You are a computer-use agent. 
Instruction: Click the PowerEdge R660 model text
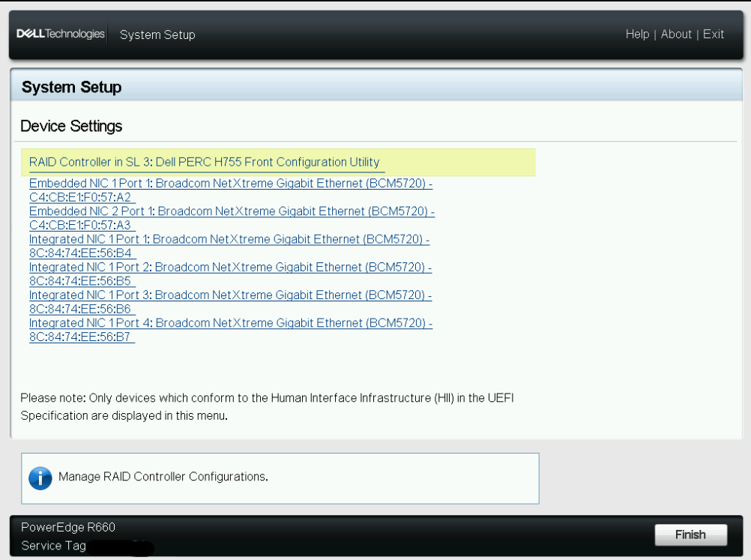[x=68, y=527]
